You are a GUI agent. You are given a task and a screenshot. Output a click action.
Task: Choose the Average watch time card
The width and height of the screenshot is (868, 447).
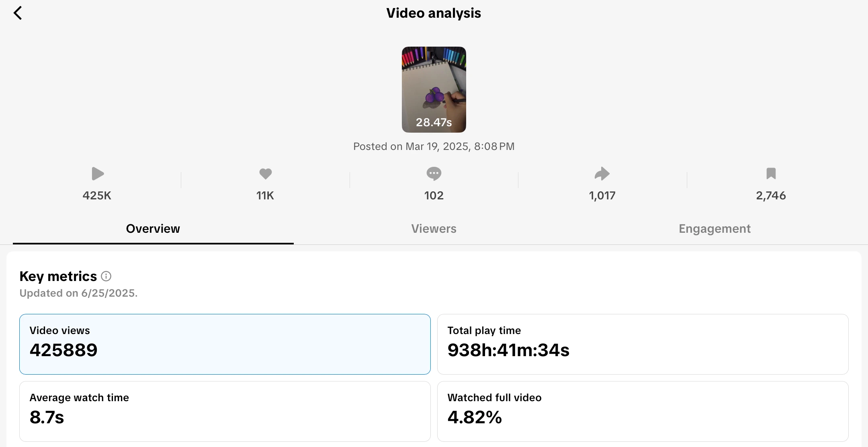pyautogui.click(x=225, y=411)
